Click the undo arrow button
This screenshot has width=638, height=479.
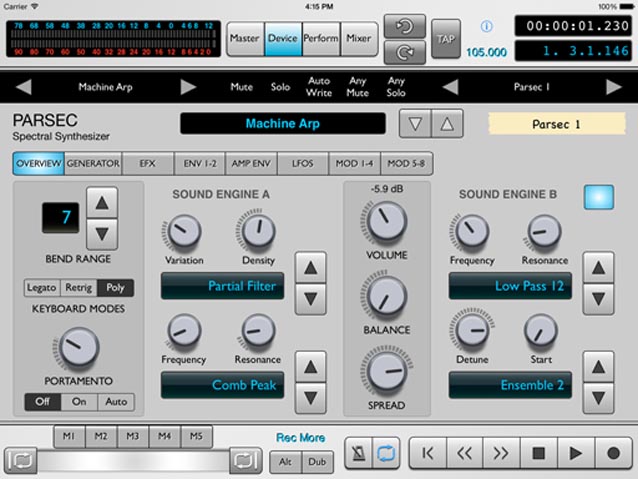(x=404, y=26)
